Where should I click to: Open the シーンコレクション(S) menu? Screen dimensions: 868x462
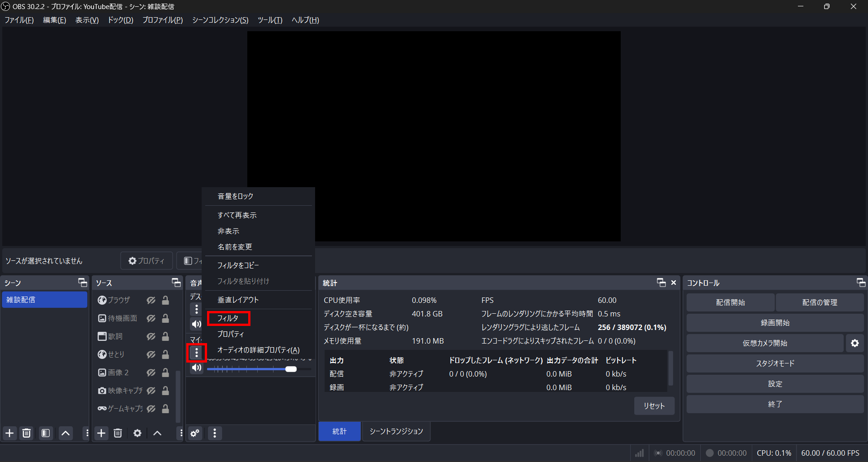point(220,20)
